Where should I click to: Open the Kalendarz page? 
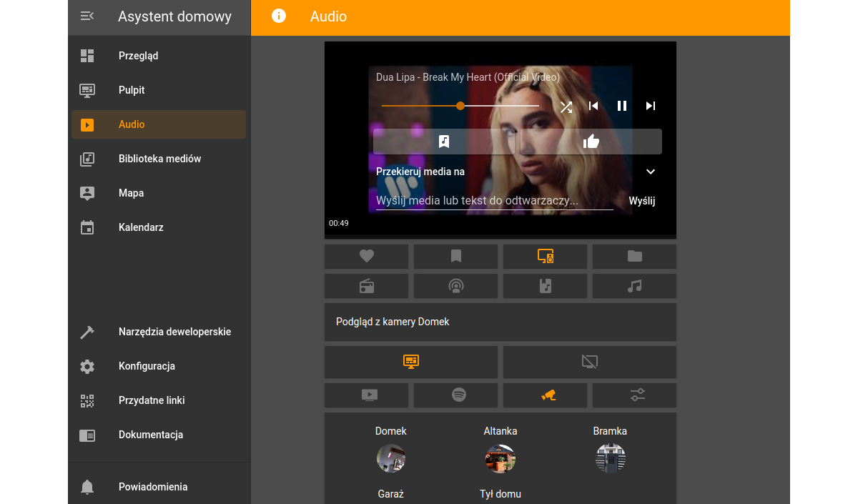pos(159,227)
